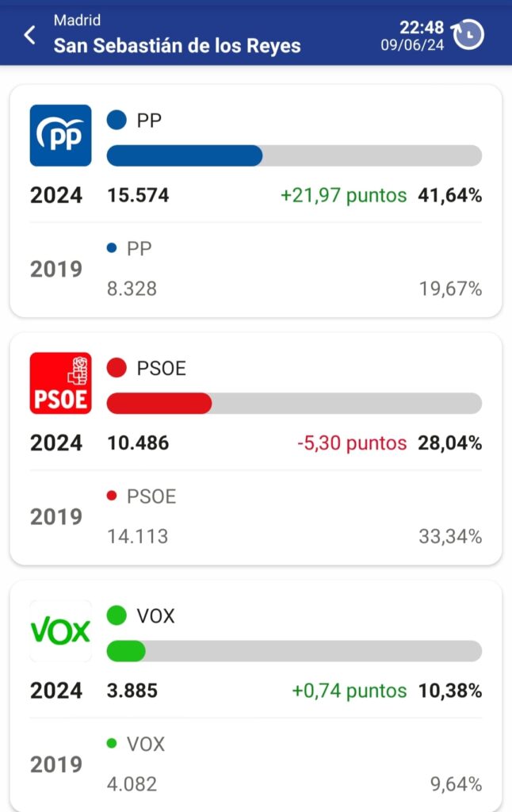The width and height of the screenshot is (512, 812).
Task: Click the large red PSOE 2024 dot
Action: [x=117, y=368]
